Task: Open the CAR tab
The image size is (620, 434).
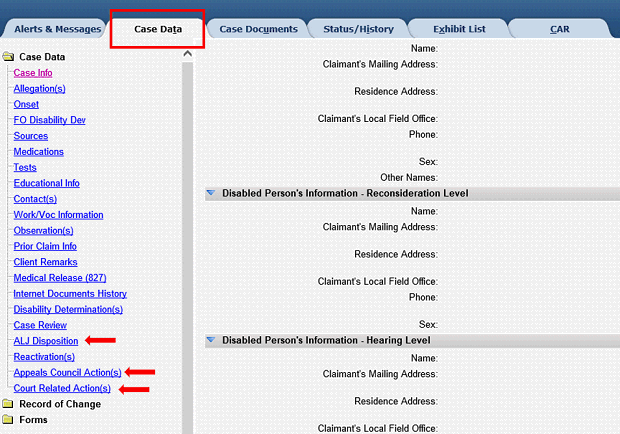Action: point(560,29)
